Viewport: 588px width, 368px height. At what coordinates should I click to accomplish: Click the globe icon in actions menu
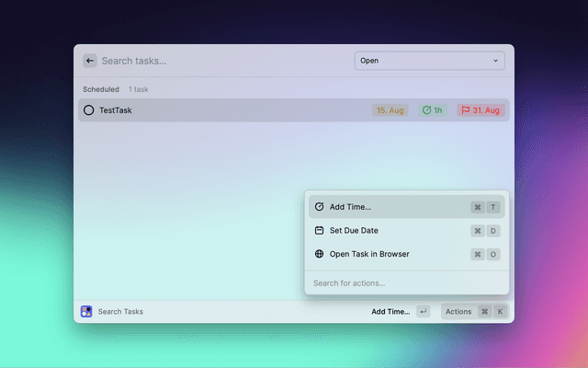[x=319, y=254]
